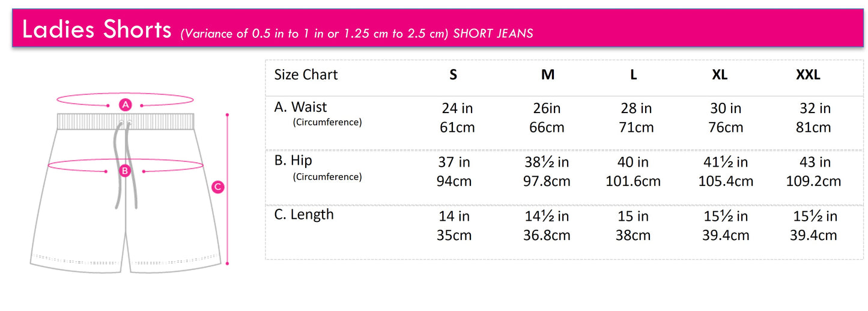This screenshot has width=868, height=311.
Task: Click the "C. Length" row label
Action: [x=304, y=215]
